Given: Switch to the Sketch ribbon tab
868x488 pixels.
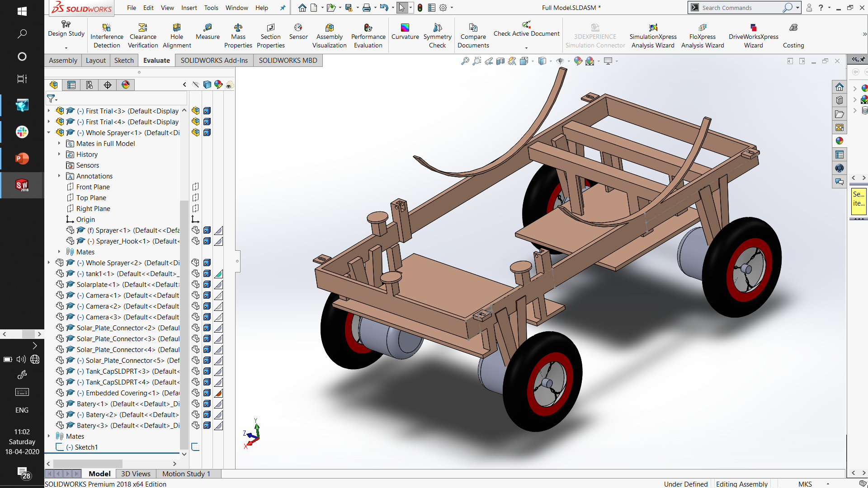Looking at the screenshot, I should point(124,61).
